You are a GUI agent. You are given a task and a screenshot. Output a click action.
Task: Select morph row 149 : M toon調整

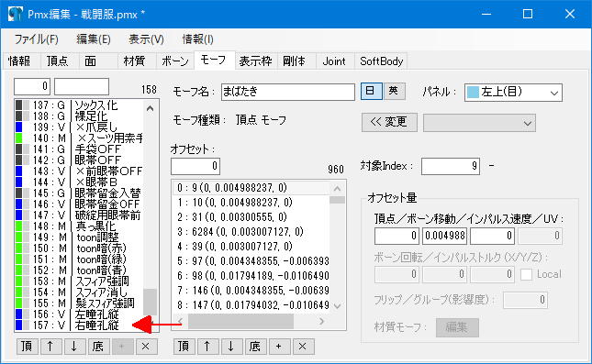pyautogui.click(x=79, y=237)
